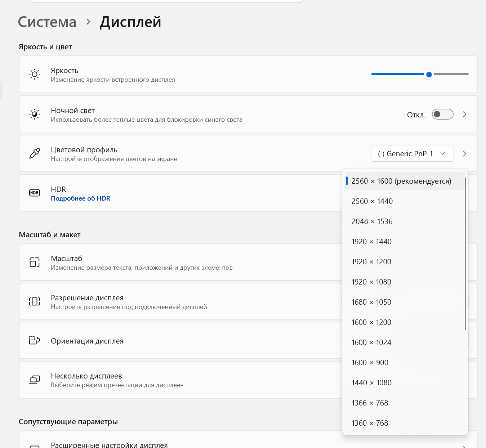This screenshot has width=486, height=448.
Task: Click the eyedropper icon for Цветовой профиль
Action: tap(35, 153)
